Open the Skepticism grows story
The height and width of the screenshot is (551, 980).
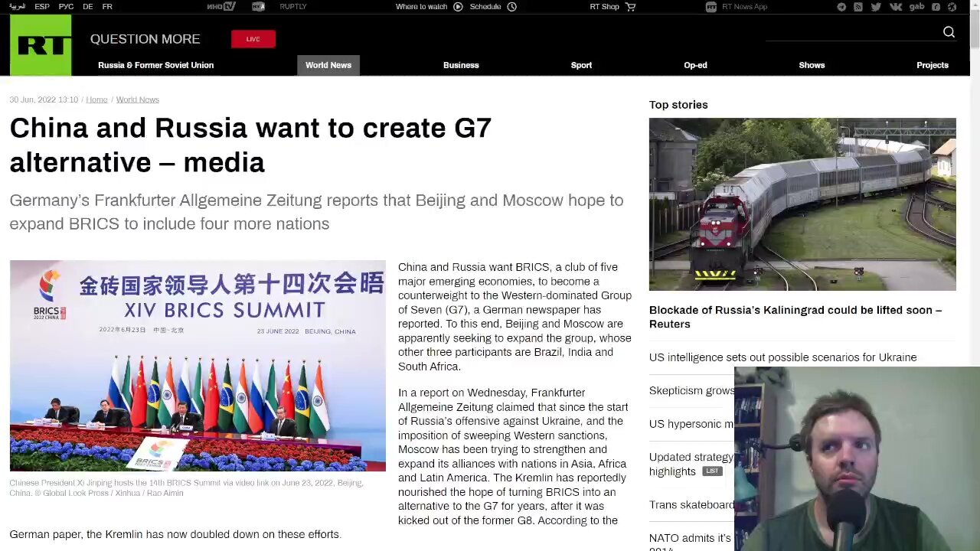pyautogui.click(x=691, y=390)
